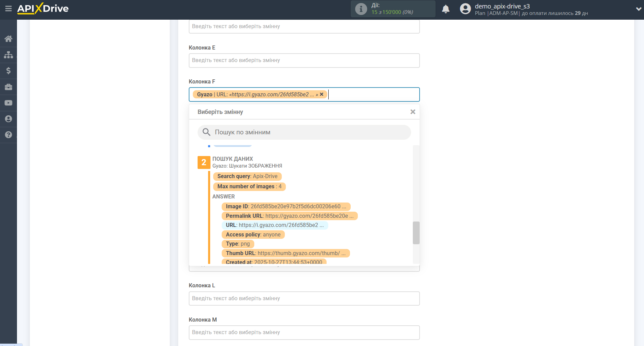Open the video tutorials sidebar icon
The width and height of the screenshot is (644, 346).
(8, 102)
